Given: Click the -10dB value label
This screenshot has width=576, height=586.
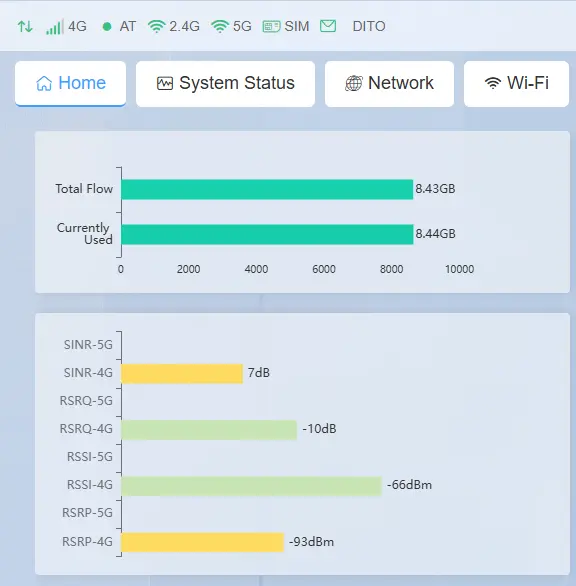Looking at the screenshot, I should 319,429.
